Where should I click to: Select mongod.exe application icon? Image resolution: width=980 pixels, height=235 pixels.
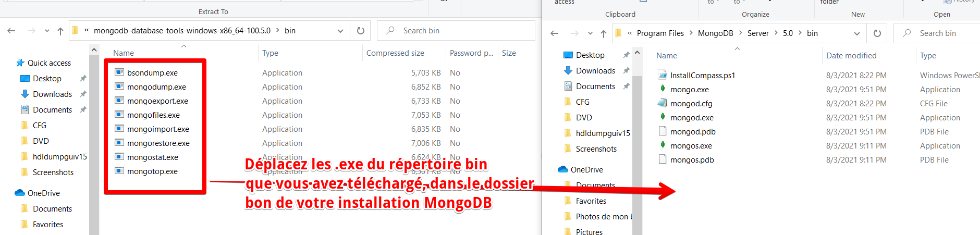(663, 117)
